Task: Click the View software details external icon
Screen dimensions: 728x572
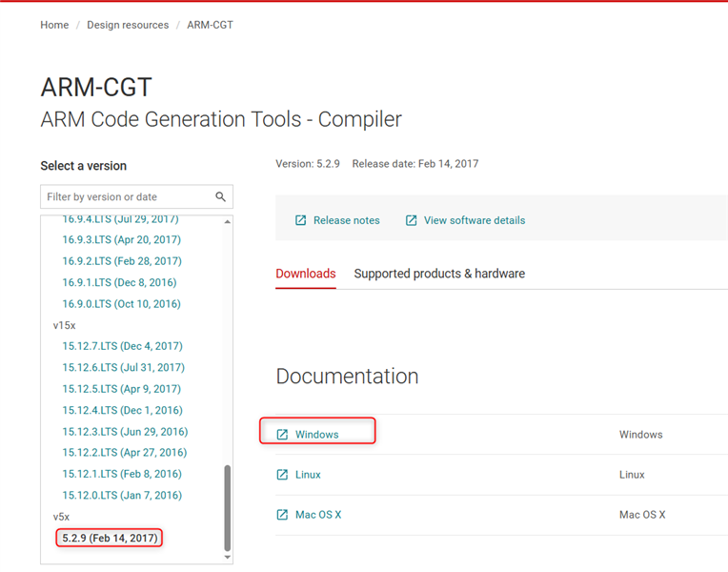Action: 411,220
